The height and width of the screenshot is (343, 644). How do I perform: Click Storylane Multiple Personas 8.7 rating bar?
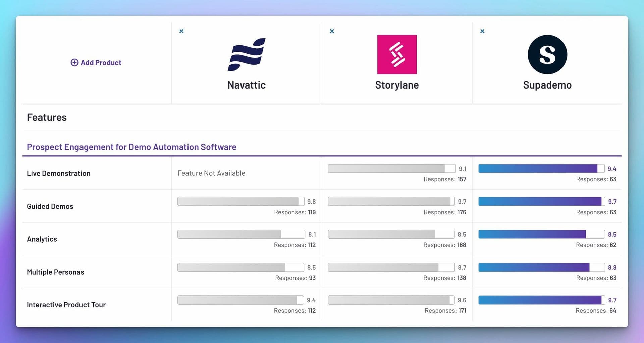tap(391, 267)
